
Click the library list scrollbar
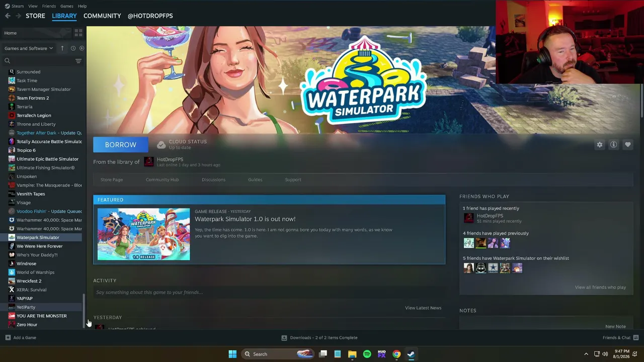84,310
